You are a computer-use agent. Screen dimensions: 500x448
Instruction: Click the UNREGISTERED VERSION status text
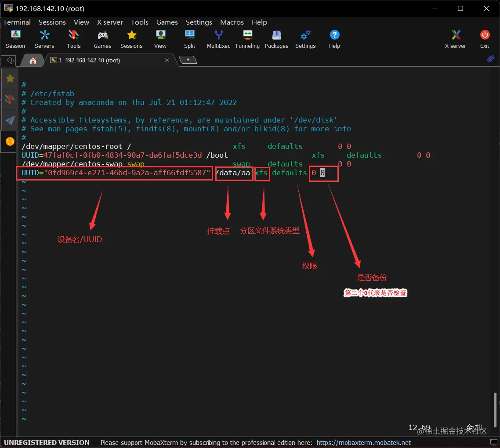pyautogui.click(x=47, y=443)
